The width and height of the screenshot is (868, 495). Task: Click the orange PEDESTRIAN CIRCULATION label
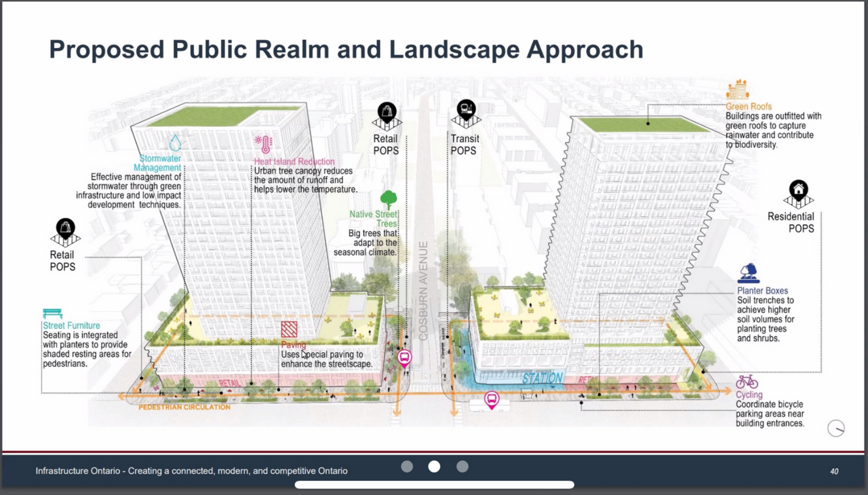click(x=184, y=408)
